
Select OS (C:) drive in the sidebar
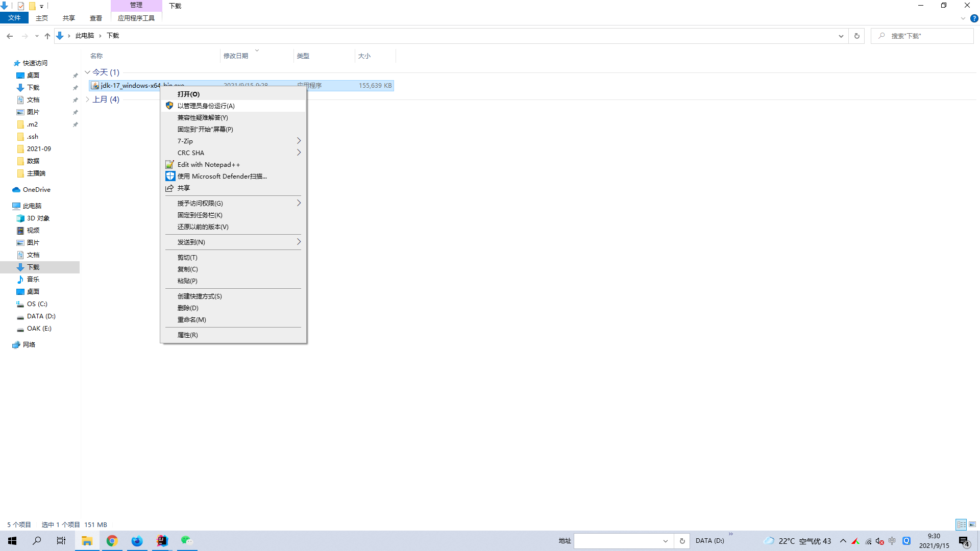[37, 304]
